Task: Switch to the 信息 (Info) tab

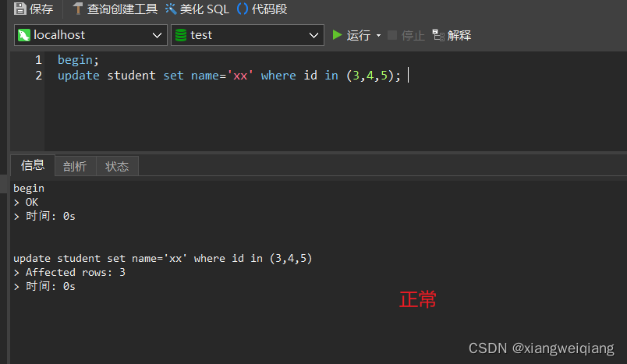Action: 33,165
